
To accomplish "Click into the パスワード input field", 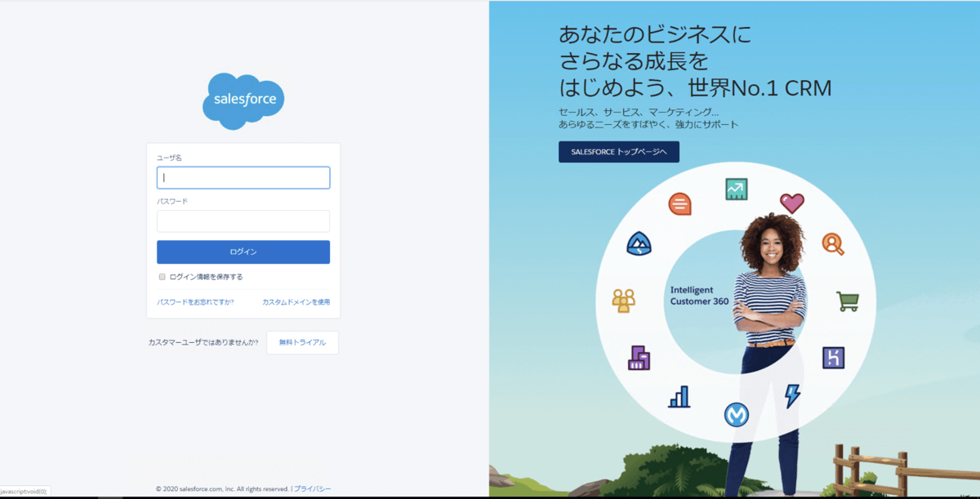I will [x=243, y=221].
